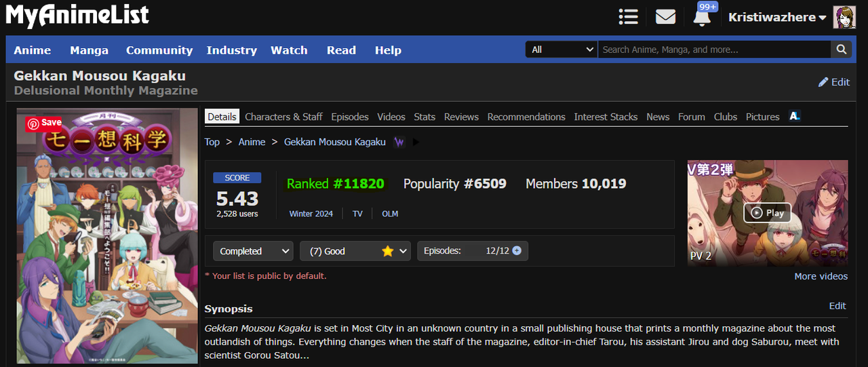Click 'Your list is public by default' notice
Screen dimensions: 868x367
(x=266, y=276)
